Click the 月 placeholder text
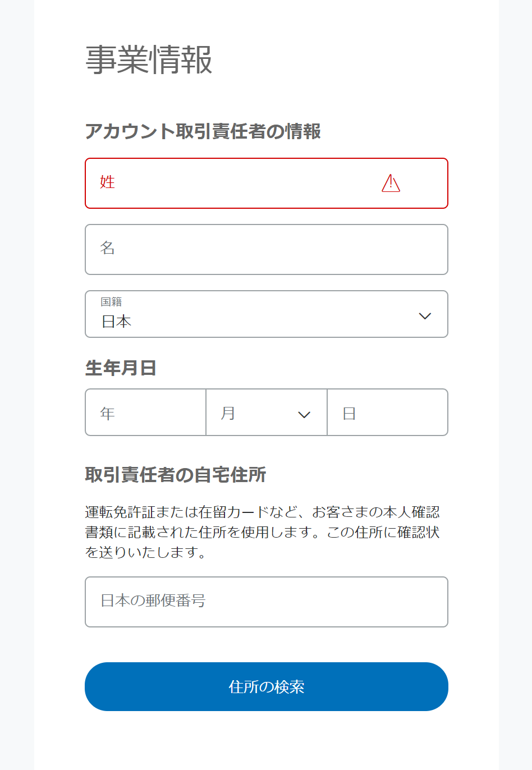This screenshot has width=532, height=770. pyautogui.click(x=228, y=414)
